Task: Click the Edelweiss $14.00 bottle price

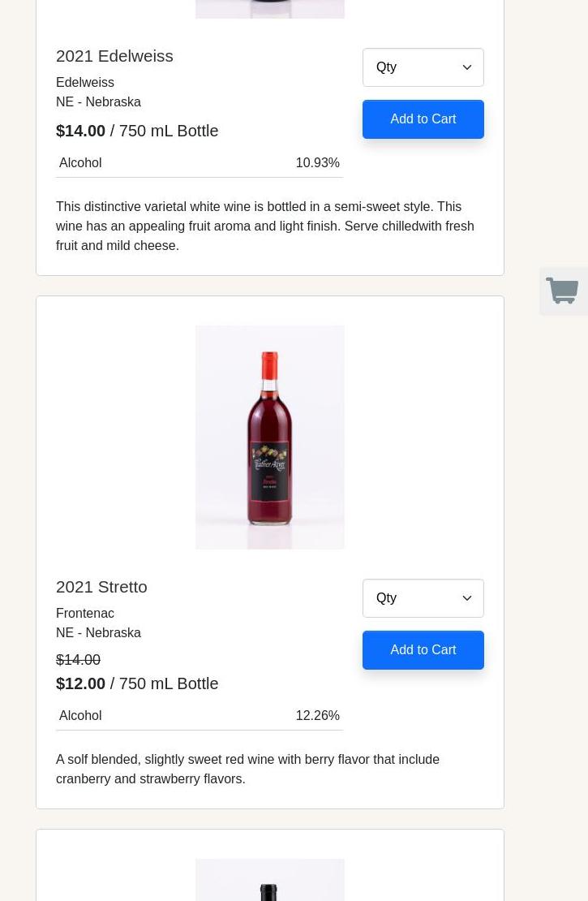Action: (81, 131)
